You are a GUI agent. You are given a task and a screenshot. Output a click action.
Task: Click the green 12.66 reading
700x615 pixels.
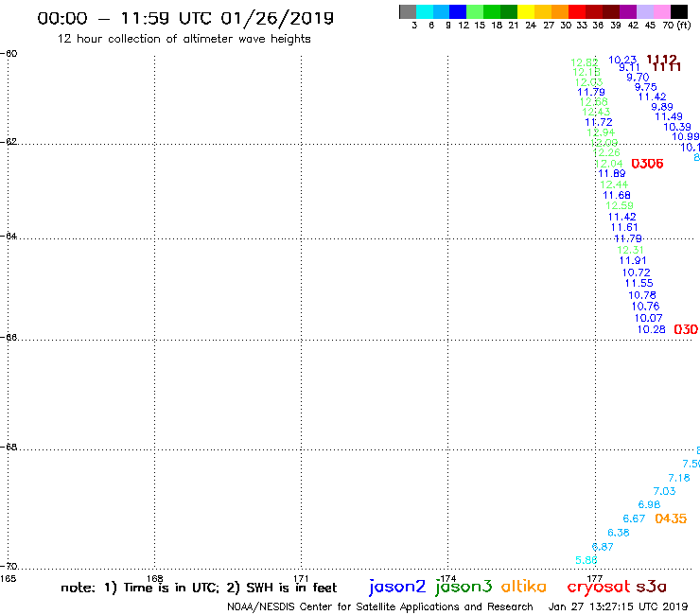pos(593,102)
